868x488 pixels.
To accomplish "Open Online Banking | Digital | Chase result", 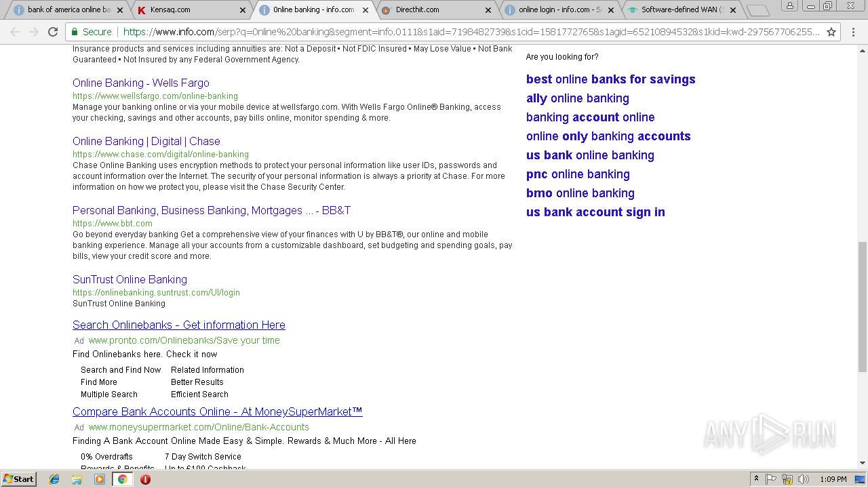I will point(146,141).
